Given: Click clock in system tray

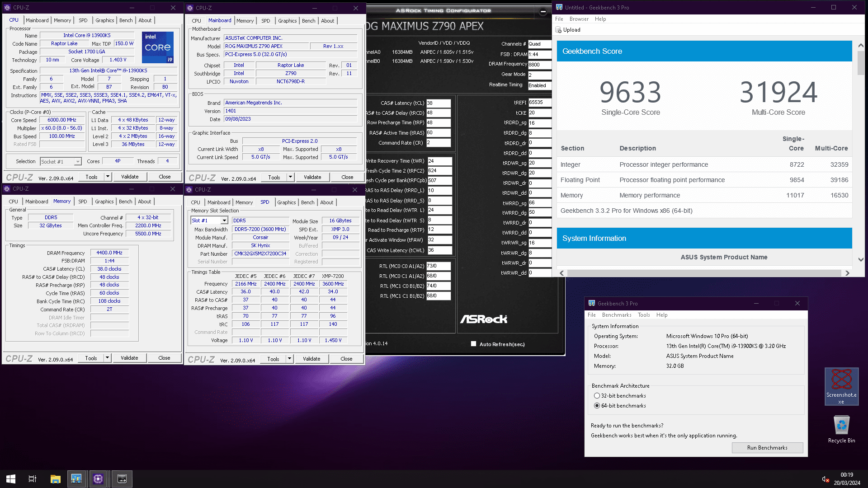Looking at the screenshot, I should [x=847, y=479].
